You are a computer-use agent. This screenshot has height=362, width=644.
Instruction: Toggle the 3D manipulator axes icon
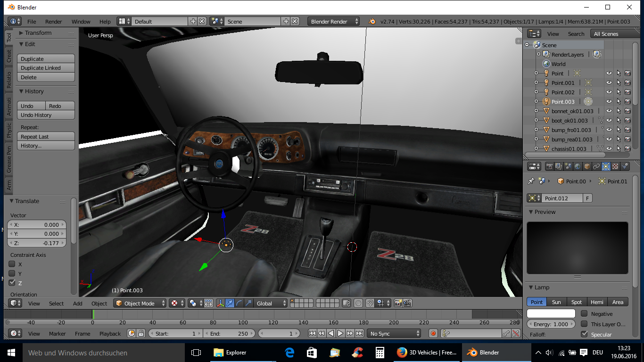(x=220, y=303)
